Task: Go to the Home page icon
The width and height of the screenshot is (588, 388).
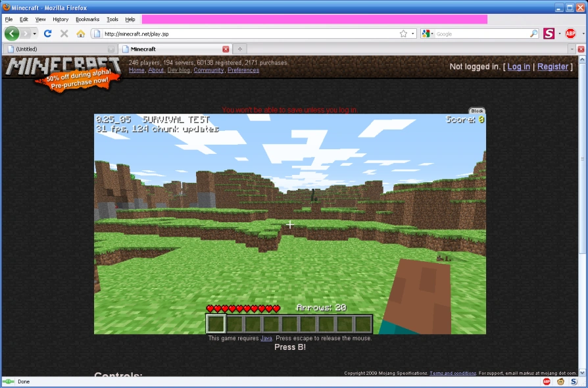Action: coord(81,34)
